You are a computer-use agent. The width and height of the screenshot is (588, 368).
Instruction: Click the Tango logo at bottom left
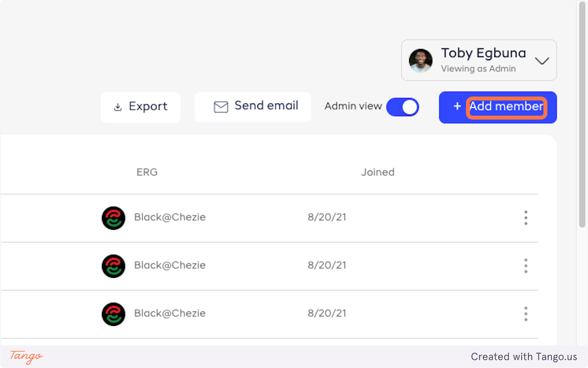pos(26,356)
